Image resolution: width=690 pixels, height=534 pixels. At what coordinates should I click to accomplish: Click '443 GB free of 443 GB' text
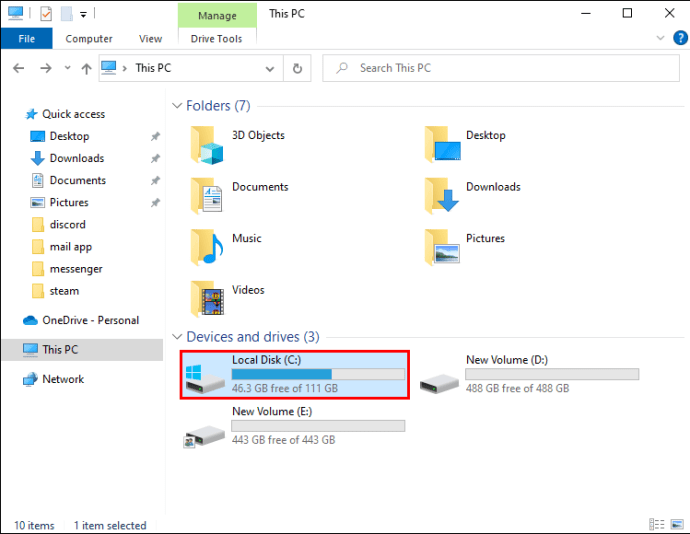tap(283, 440)
